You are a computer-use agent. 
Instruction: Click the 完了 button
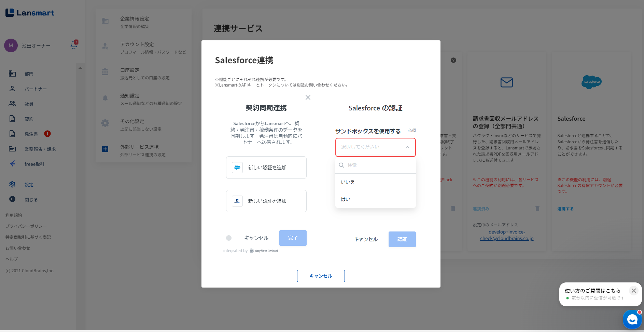[293, 238]
